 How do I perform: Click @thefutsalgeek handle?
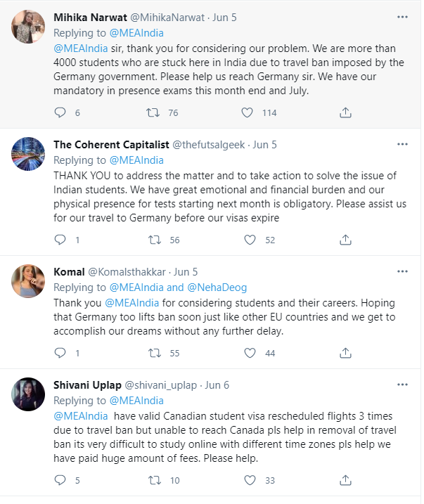point(208,145)
